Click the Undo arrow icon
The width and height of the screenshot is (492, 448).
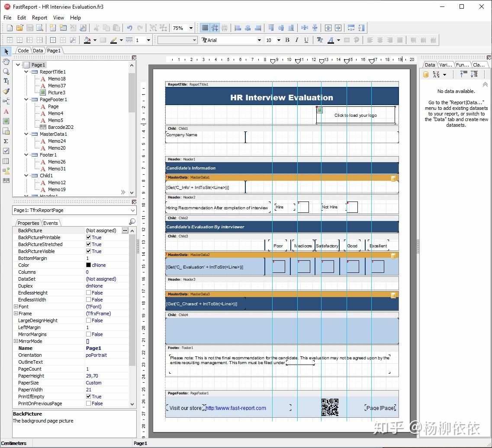pyautogui.click(x=129, y=28)
